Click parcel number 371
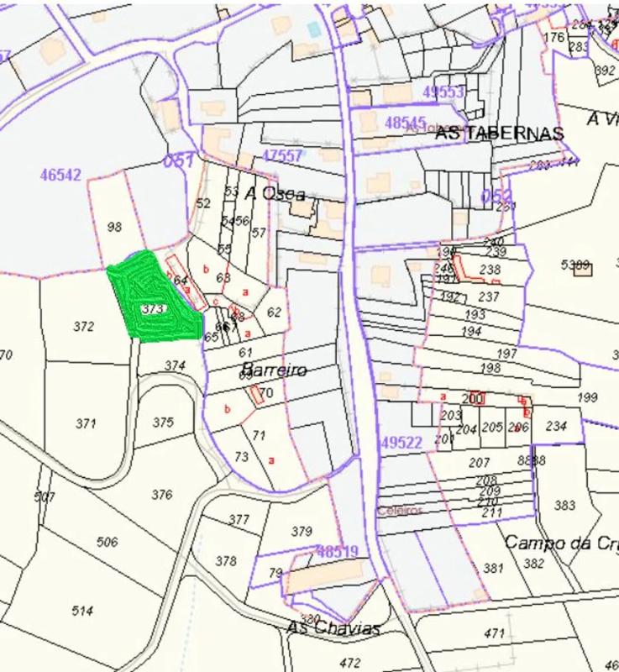The image size is (619, 672). pos(86,423)
